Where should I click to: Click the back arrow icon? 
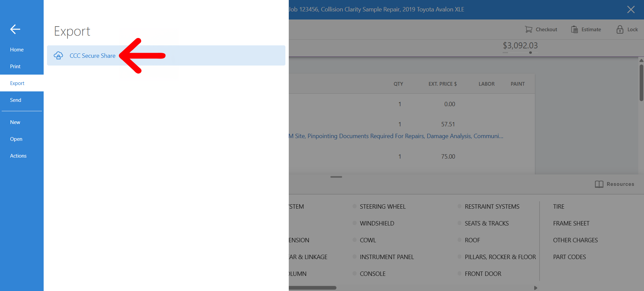tap(15, 29)
